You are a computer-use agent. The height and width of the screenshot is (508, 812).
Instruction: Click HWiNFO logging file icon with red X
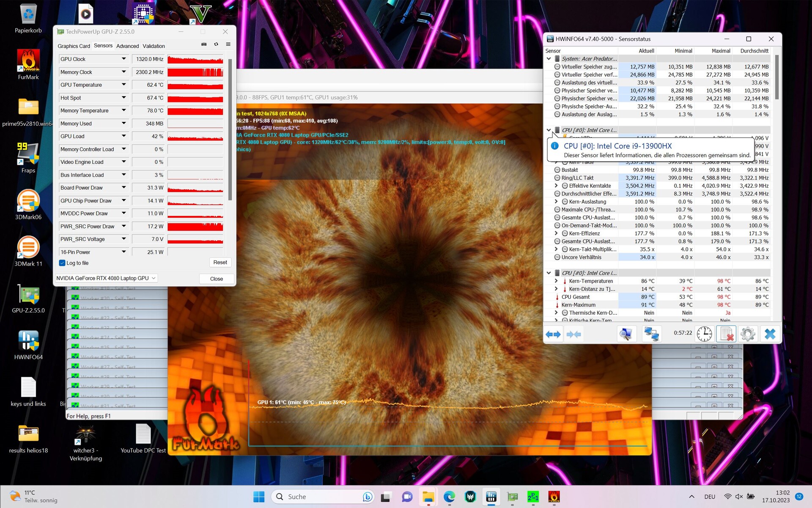tap(726, 334)
